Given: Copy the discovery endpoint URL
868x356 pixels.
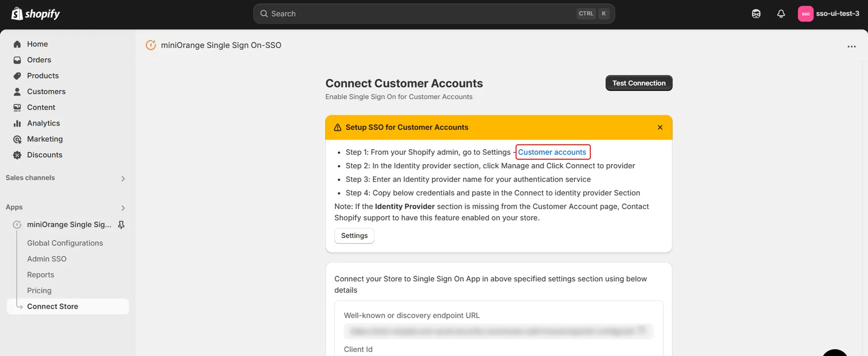Looking at the screenshot, I should pyautogui.click(x=641, y=330).
